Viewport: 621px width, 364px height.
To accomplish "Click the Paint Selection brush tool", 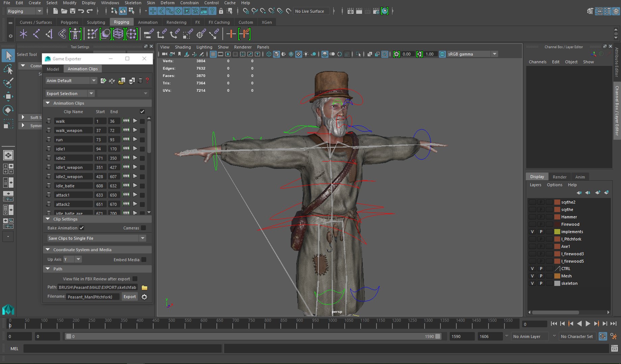I will click(x=8, y=83).
